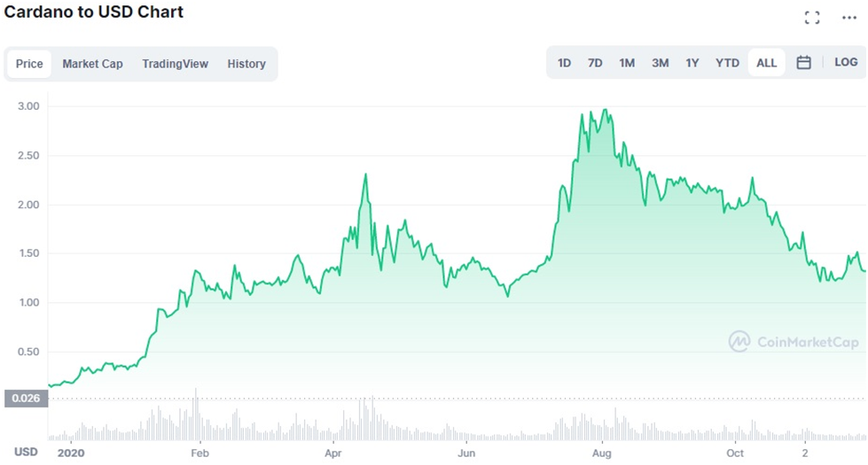Image resolution: width=868 pixels, height=465 pixels.
Task: Select the ALL time range
Action: [x=766, y=63]
